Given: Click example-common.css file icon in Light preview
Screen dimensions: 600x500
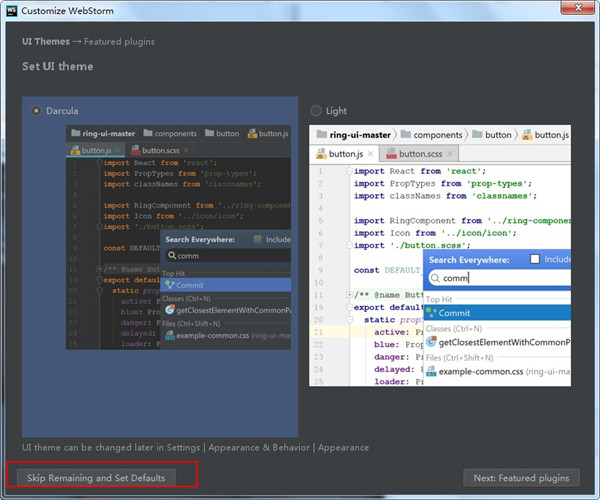Looking at the screenshot, I should coord(431,371).
